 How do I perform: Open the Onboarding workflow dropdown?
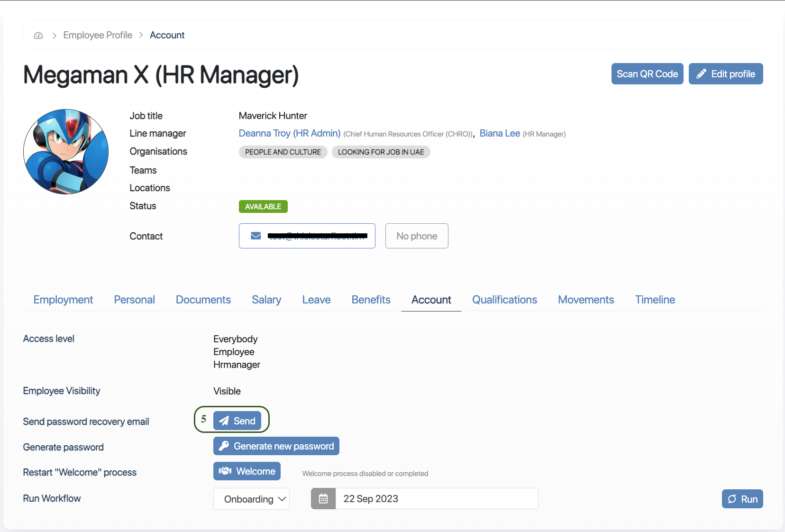pyautogui.click(x=251, y=499)
